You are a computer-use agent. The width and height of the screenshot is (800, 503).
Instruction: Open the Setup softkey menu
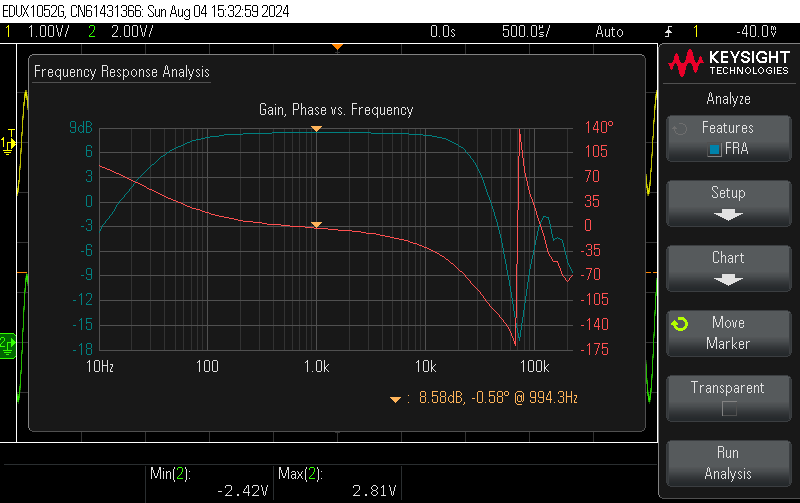click(x=729, y=203)
